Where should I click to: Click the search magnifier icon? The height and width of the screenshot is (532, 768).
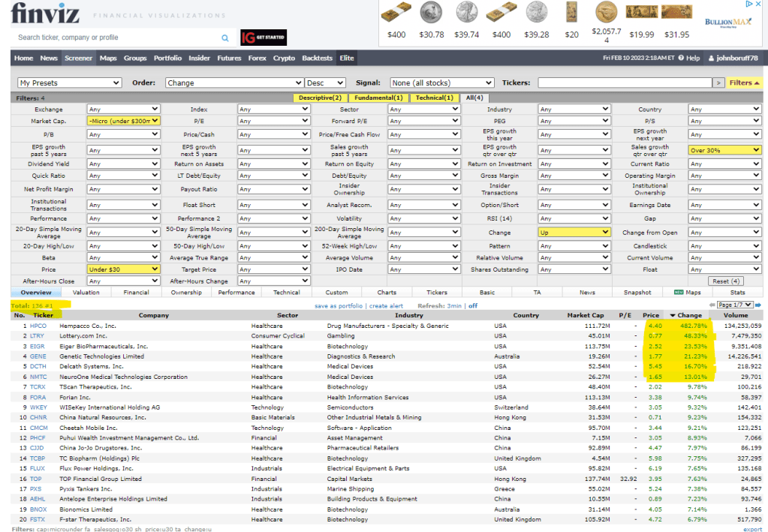click(x=225, y=38)
